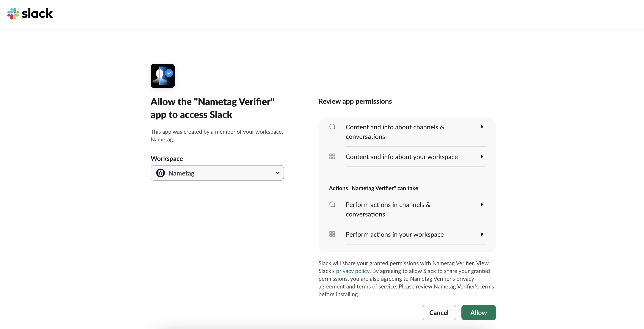The height and width of the screenshot is (329, 644).
Task: Click the Nametag Verifier app icon
Action: [163, 76]
